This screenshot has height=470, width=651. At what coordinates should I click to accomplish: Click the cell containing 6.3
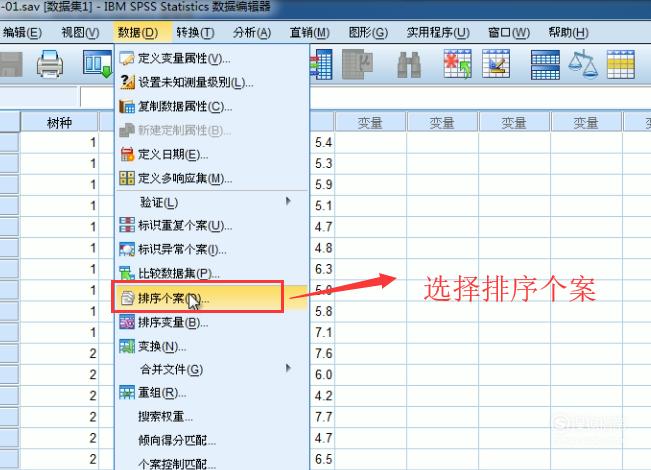point(322,269)
